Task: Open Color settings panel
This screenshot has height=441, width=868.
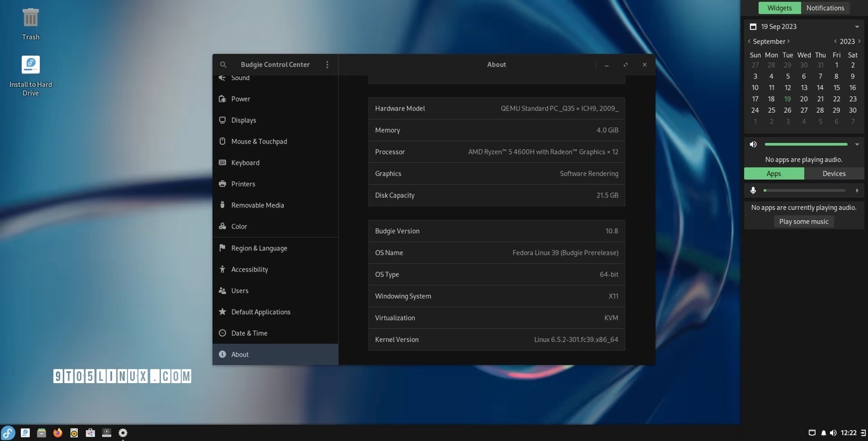Action: point(275,226)
